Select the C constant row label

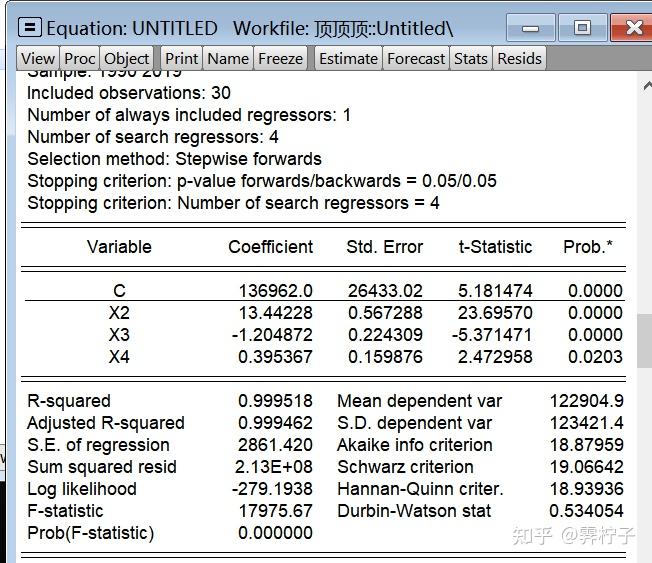coord(119,291)
